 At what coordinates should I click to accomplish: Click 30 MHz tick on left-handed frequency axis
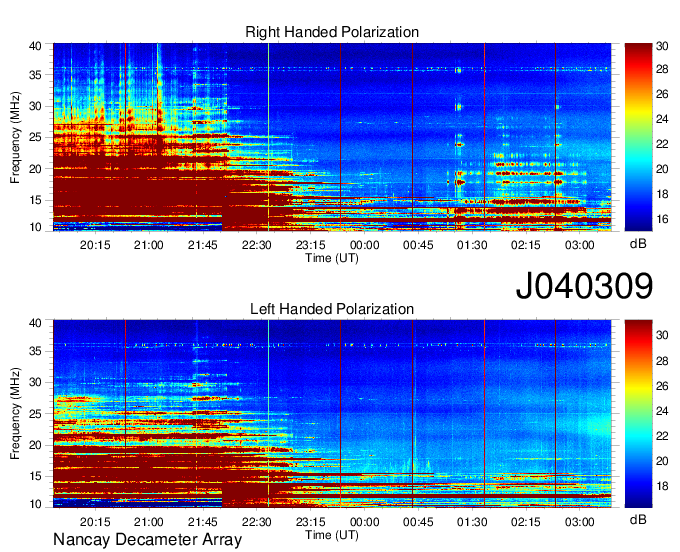35,382
